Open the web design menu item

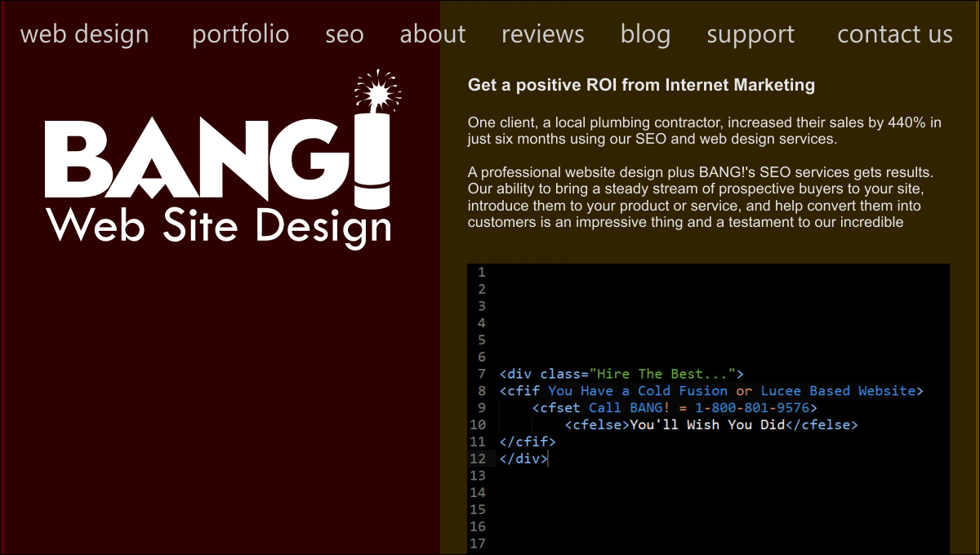tap(84, 34)
